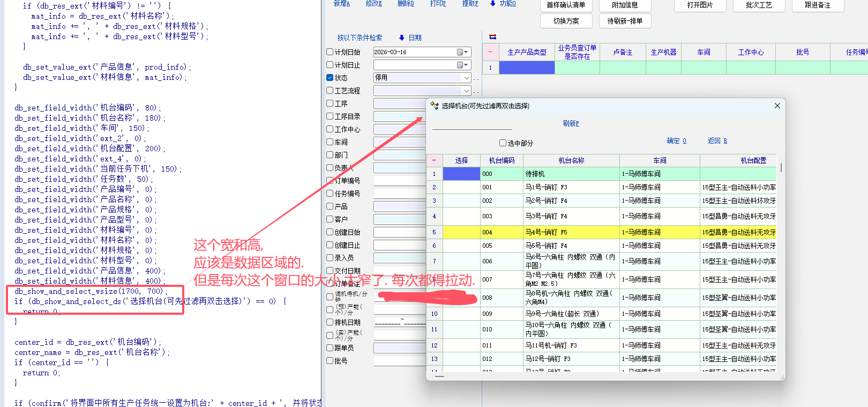Open the calendar picker for 计划日始
868x407 pixels.
tap(460, 52)
